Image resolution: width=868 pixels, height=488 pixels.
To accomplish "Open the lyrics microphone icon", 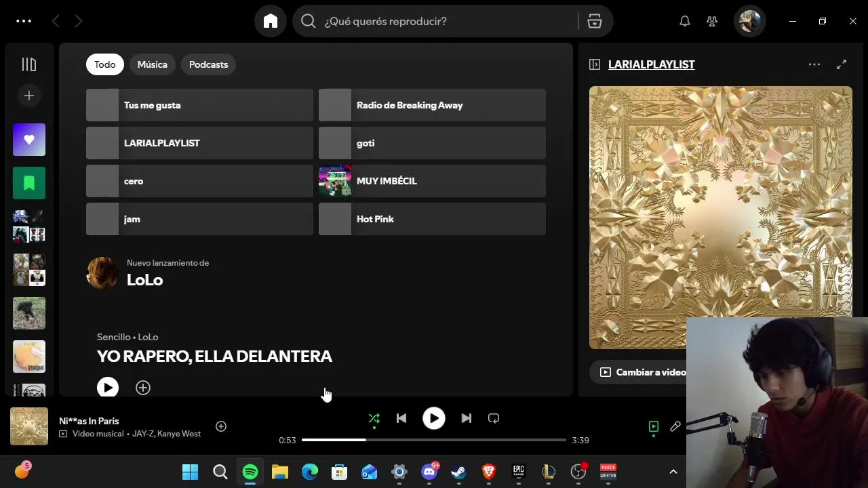I will 675,426.
